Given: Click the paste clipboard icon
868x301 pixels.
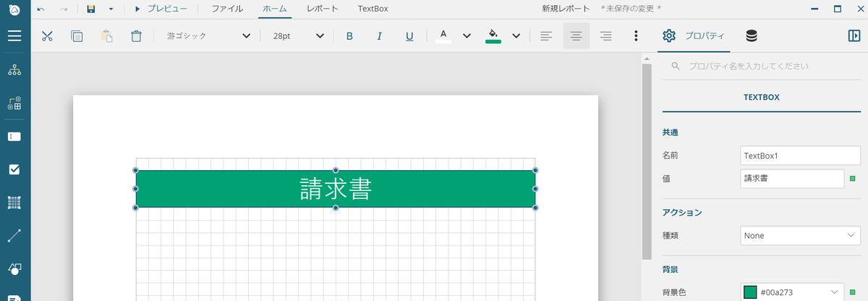Looking at the screenshot, I should point(106,35).
